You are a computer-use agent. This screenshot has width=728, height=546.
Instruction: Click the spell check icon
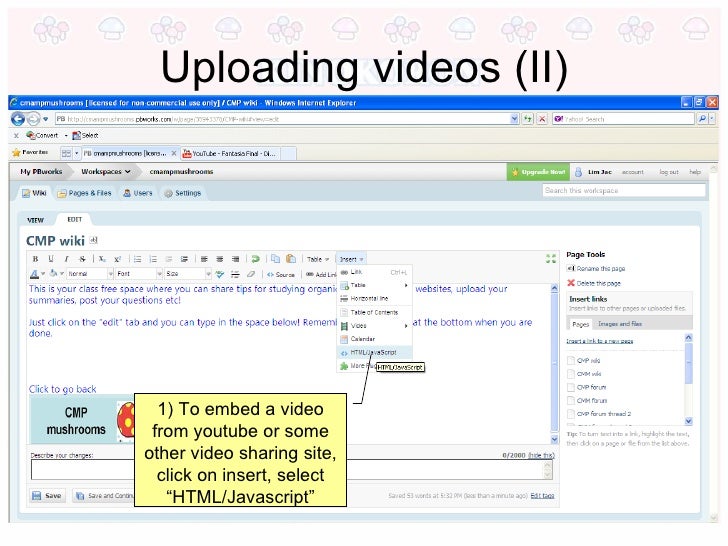220,274
